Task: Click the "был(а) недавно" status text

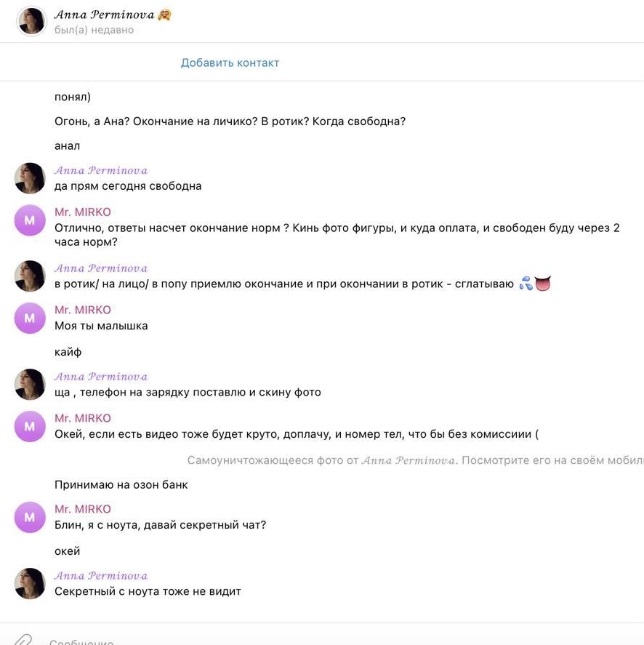Action: 94,31
